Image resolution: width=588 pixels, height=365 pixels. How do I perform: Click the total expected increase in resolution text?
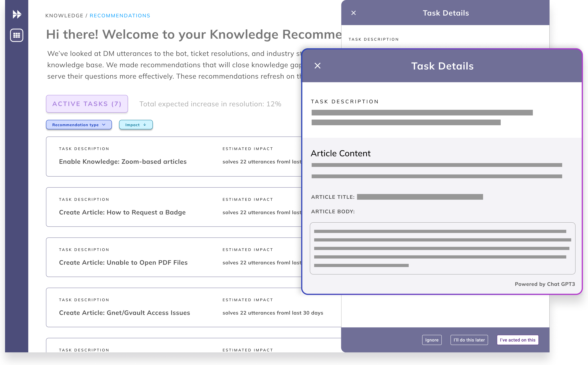pos(210,104)
